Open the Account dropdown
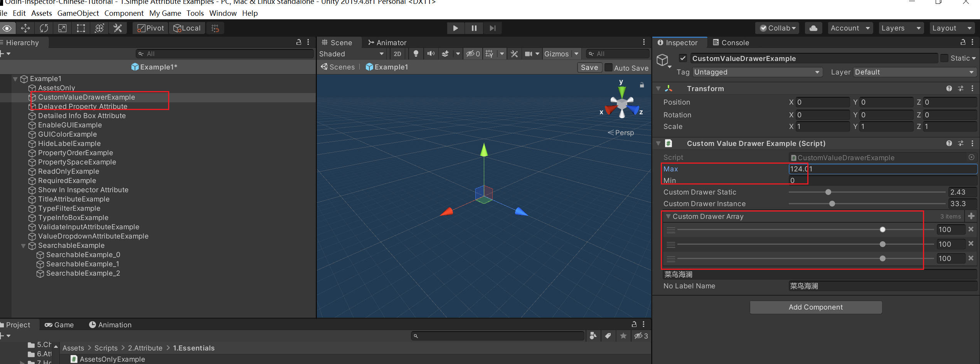 tap(850, 28)
